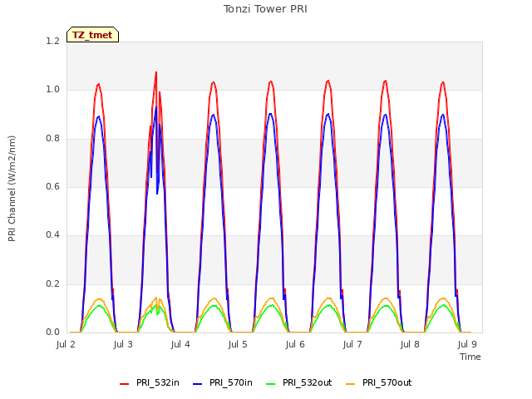Click the red PRI_532in legend swatch
This screenshot has width=532, height=399.
[125, 384]
